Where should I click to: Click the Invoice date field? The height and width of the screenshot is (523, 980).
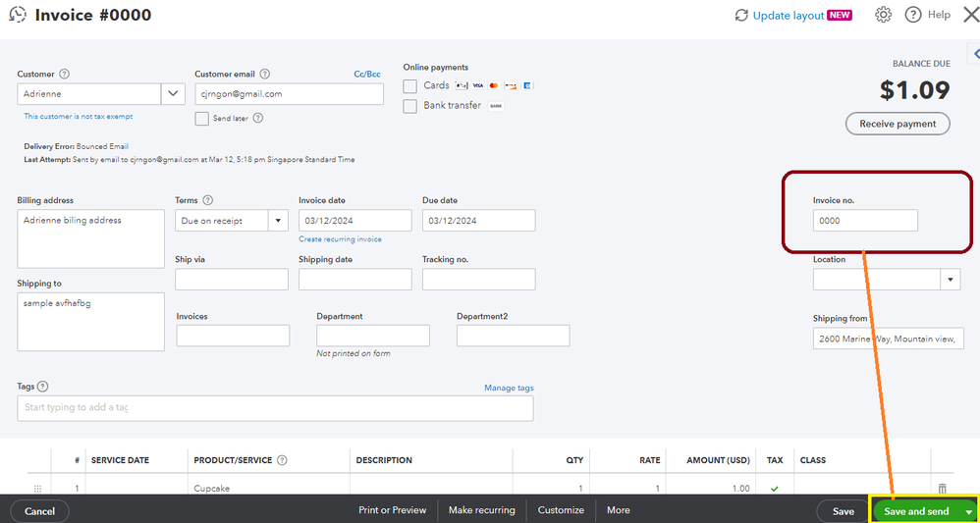pyautogui.click(x=355, y=221)
